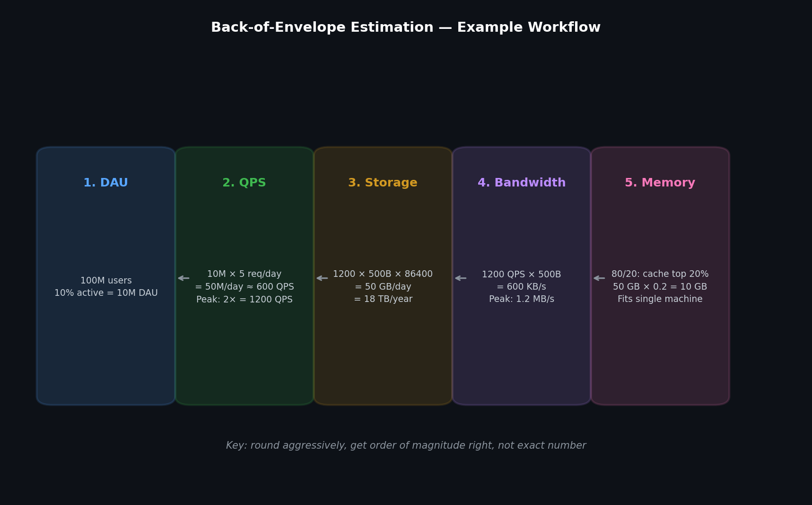Click the '80/20: cache top 20%' text

coord(660,274)
